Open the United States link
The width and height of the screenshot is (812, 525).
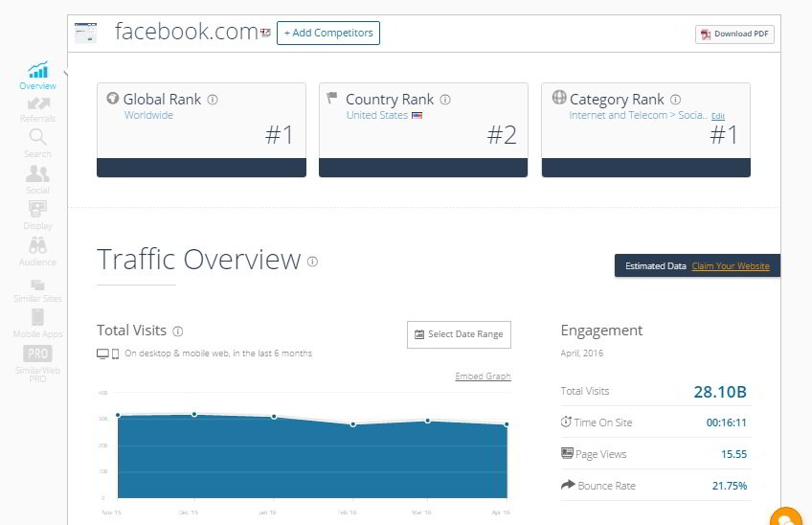point(377,115)
